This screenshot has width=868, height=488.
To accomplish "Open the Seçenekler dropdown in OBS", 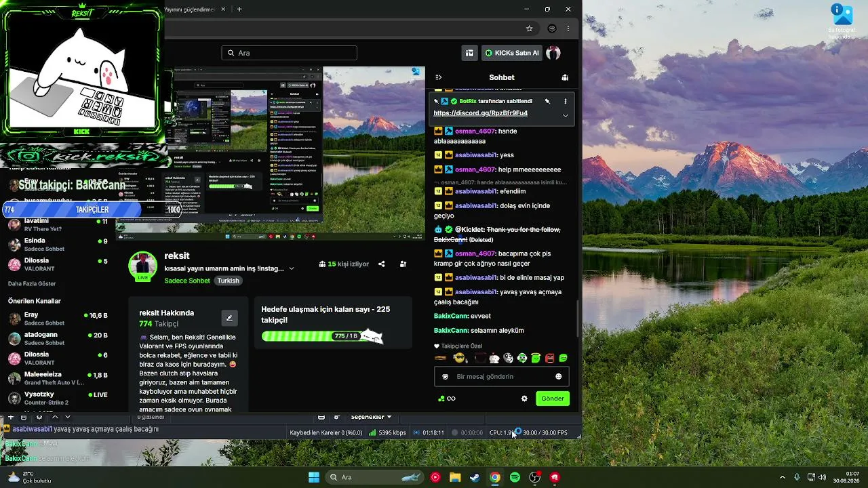I will pos(371,417).
